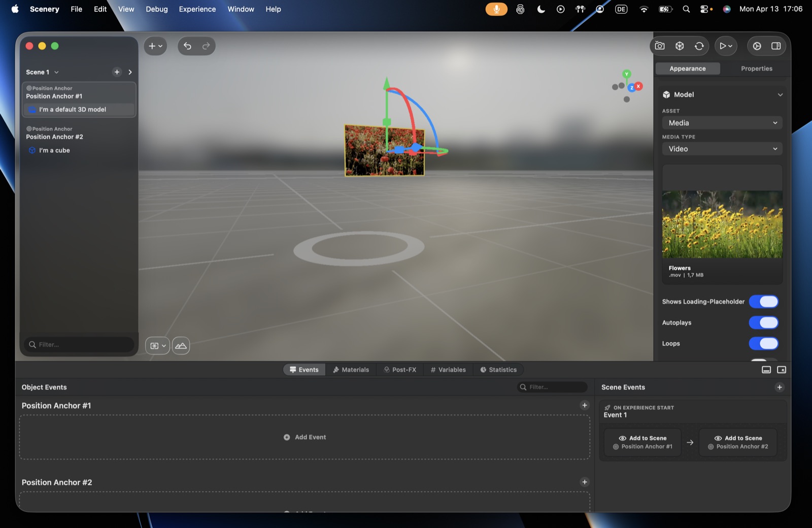Click the green Y axis translate arrow gizmo
812x528 pixels.
point(387,84)
